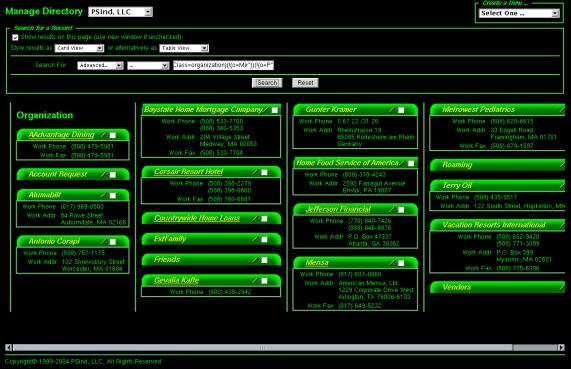Image resolution: width=571 pixels, height=369 pixels.
Task: Click the edit pencil on Mensa card
Action: [392, 262]
